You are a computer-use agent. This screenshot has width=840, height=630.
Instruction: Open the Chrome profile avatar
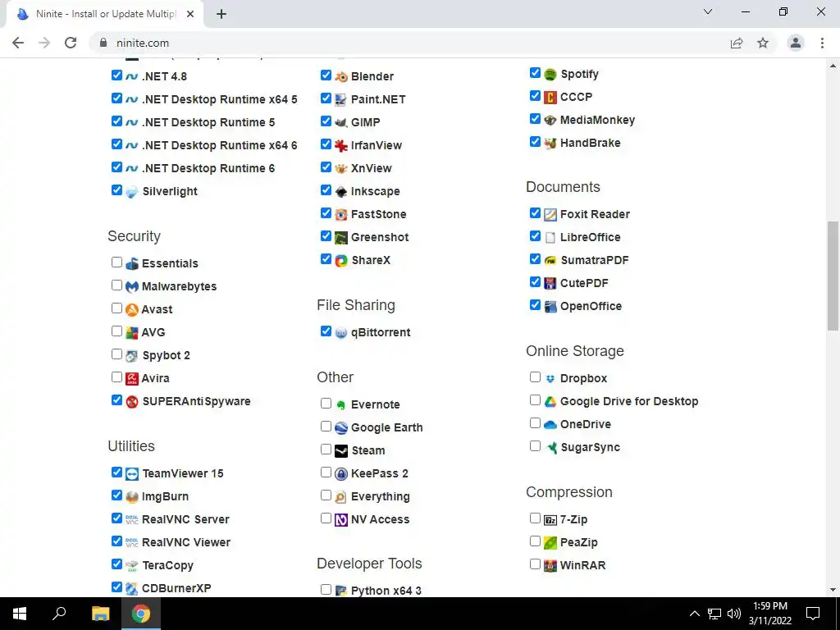pyautogui.click(x=796, y=43)
